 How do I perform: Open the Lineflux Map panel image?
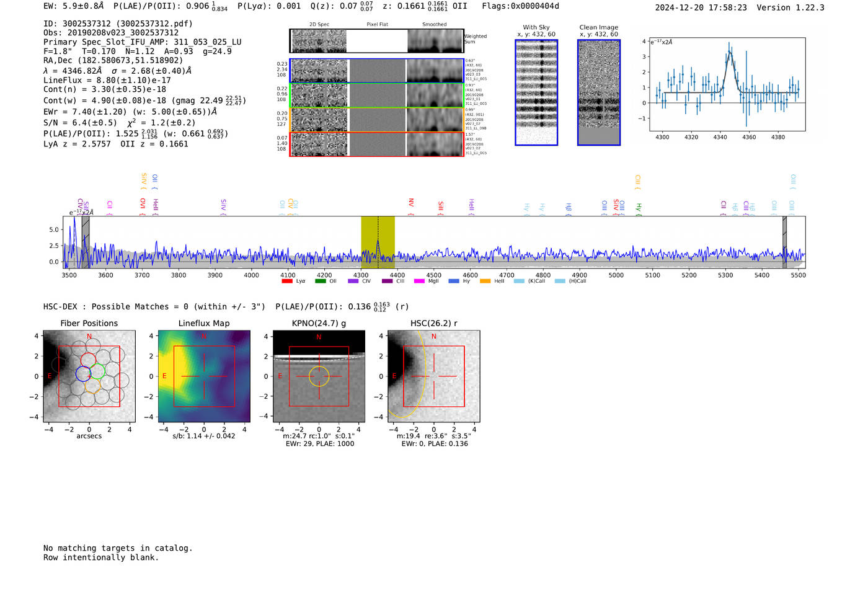pos(204,376)
